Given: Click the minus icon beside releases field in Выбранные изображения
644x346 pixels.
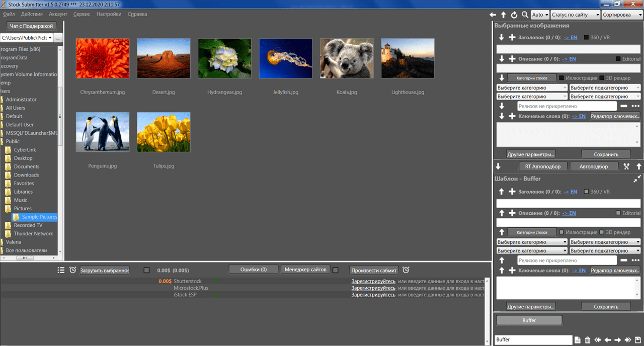Looking at the screenshot, I should click(624, 106).
